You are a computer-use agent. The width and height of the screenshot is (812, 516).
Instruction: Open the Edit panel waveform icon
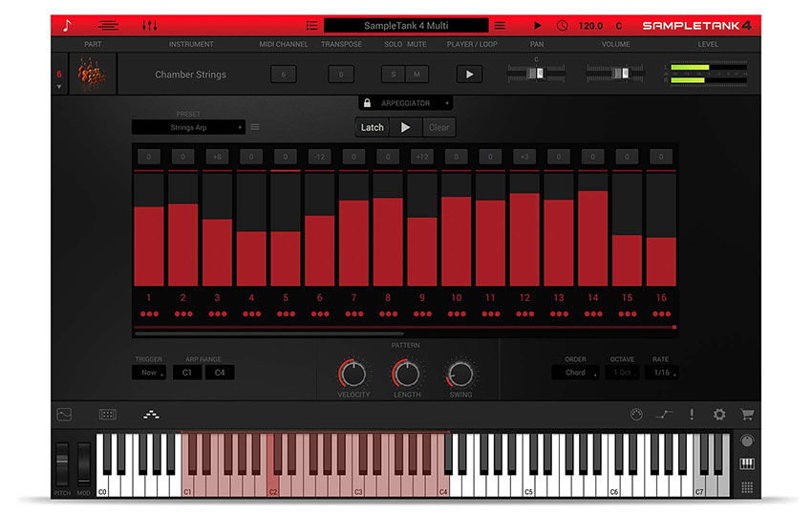coord(64,415)
